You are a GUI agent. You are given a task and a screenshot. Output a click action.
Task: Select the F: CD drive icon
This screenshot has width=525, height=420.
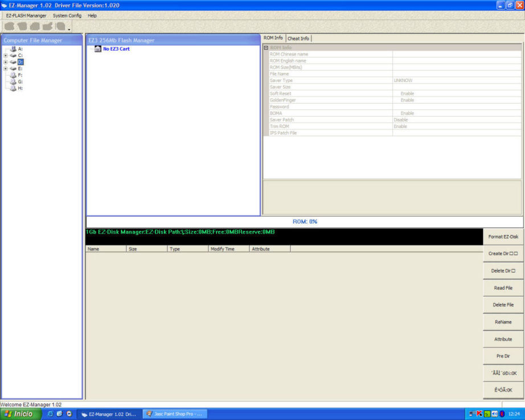[13, 75]
